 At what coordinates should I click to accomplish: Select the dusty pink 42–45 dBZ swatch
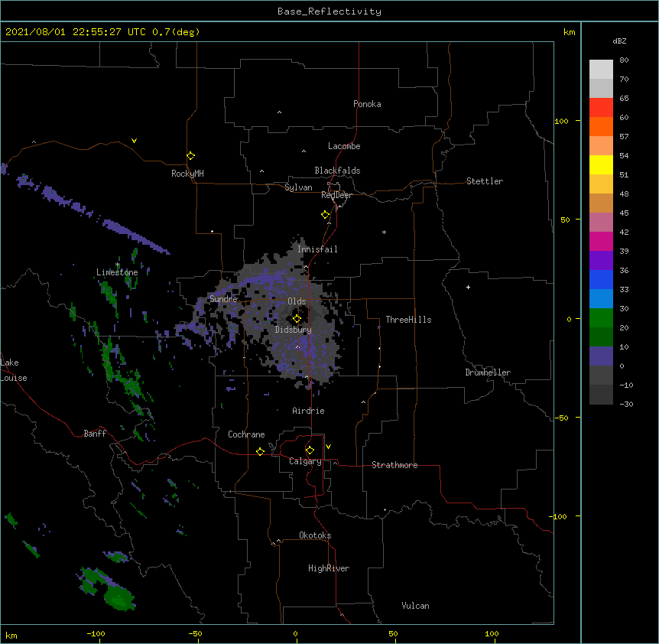click(601, 223)
